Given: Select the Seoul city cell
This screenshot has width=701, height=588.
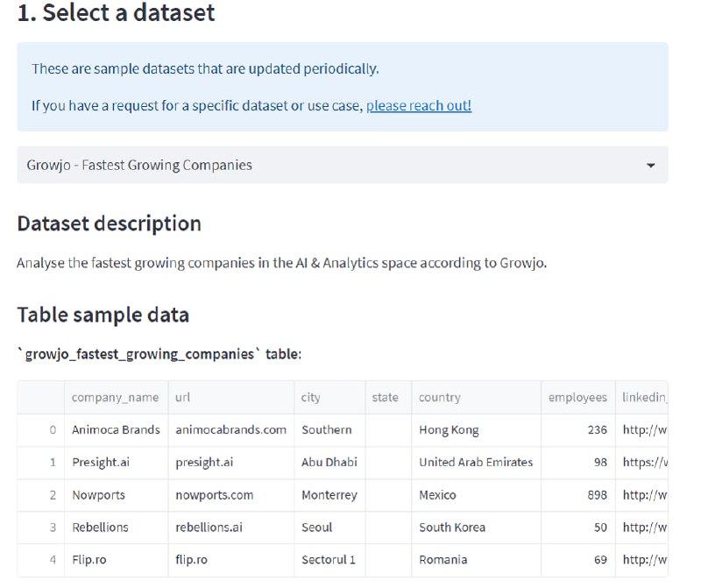Looking at the screenshot, I should click(330, 528).
